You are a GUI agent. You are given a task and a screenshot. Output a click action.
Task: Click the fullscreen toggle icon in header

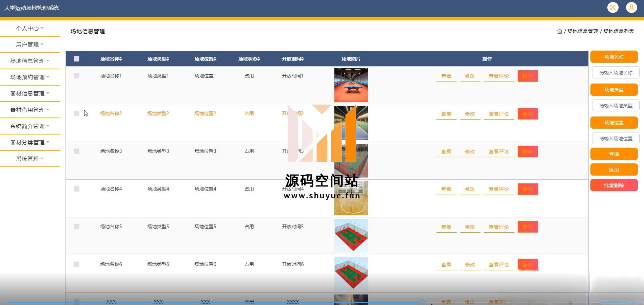pos(613,7)
